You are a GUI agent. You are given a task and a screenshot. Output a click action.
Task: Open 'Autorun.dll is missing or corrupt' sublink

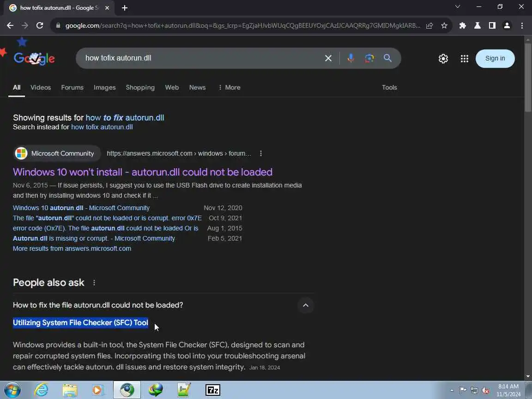click(94, 238)
